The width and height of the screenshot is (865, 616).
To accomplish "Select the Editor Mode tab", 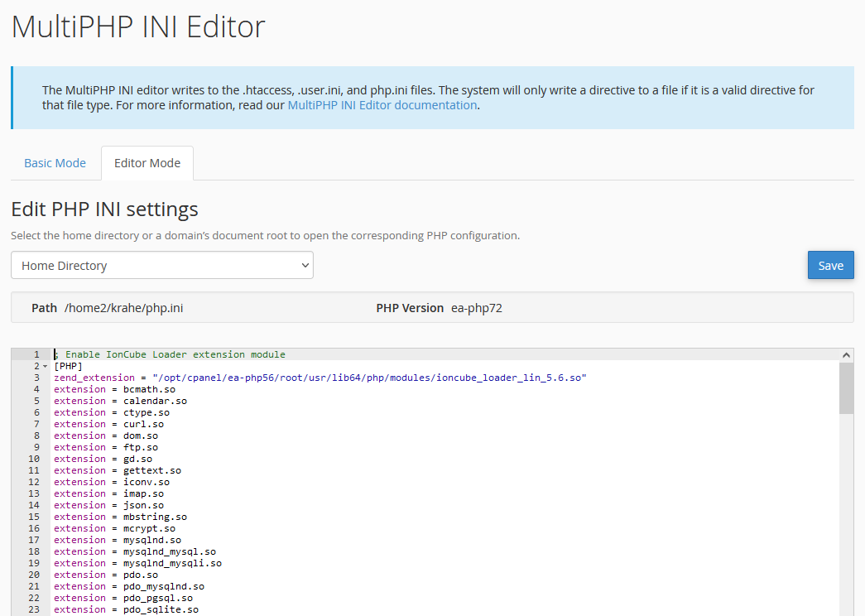I will pyautogui.click(x=147, y=163).
